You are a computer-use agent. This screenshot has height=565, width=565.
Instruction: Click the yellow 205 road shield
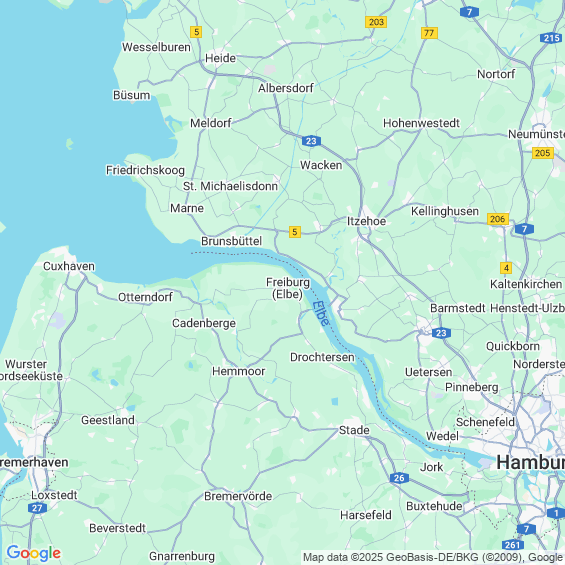(x=543, y=153)
